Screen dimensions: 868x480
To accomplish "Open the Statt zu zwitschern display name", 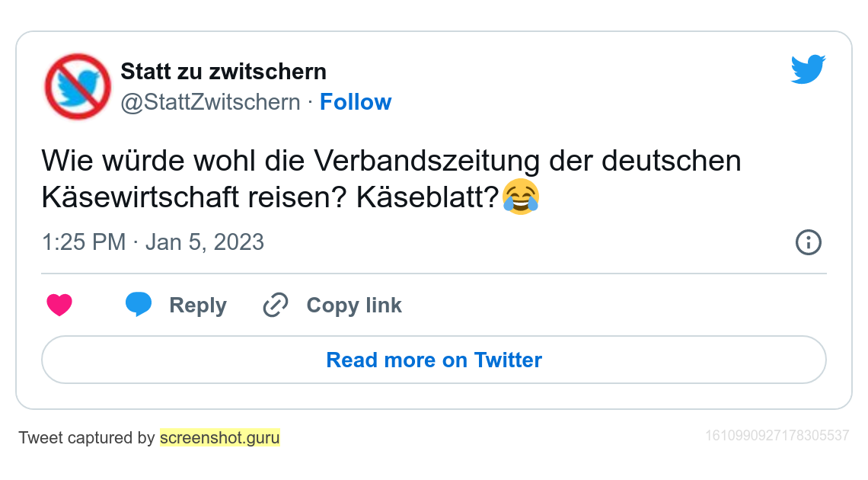I will (x=223, y=72).
